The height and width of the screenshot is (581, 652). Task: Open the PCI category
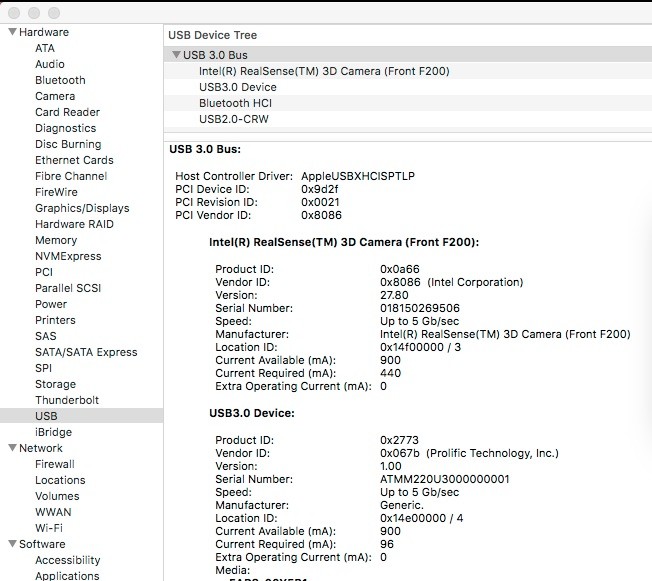point(44,272)
